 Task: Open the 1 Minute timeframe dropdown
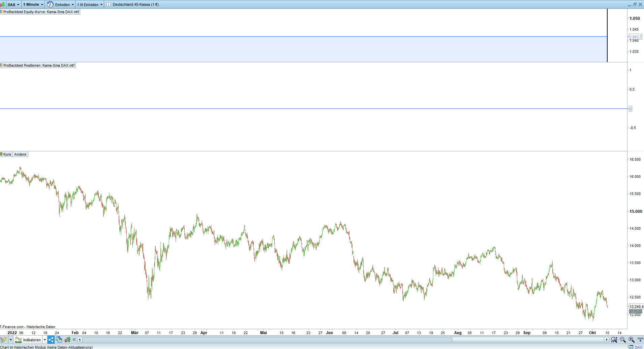[x=33, y=5]
